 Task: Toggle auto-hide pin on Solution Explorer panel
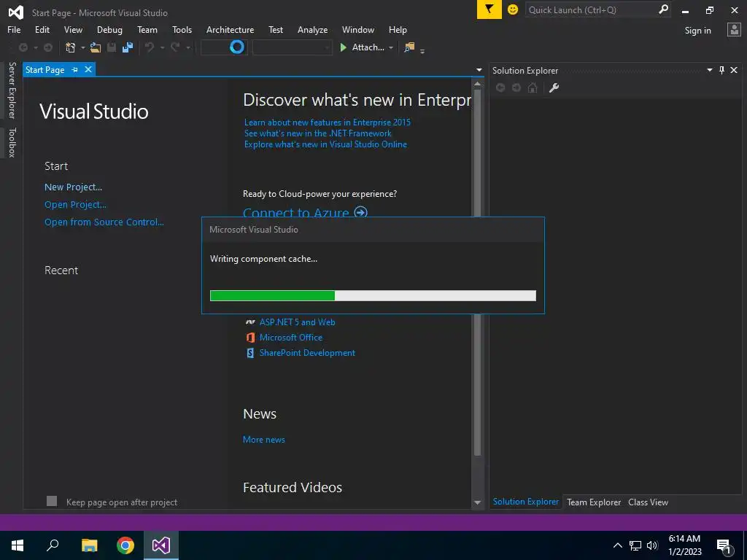tap(721, 70)
